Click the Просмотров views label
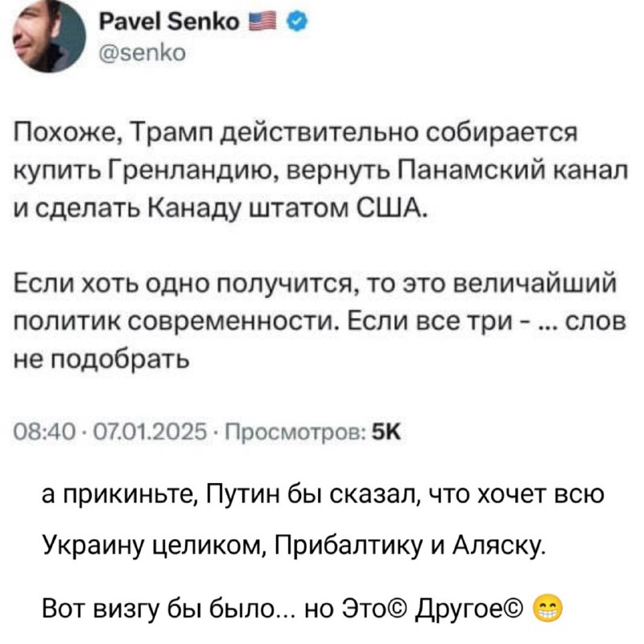 [x=297, y=432]
